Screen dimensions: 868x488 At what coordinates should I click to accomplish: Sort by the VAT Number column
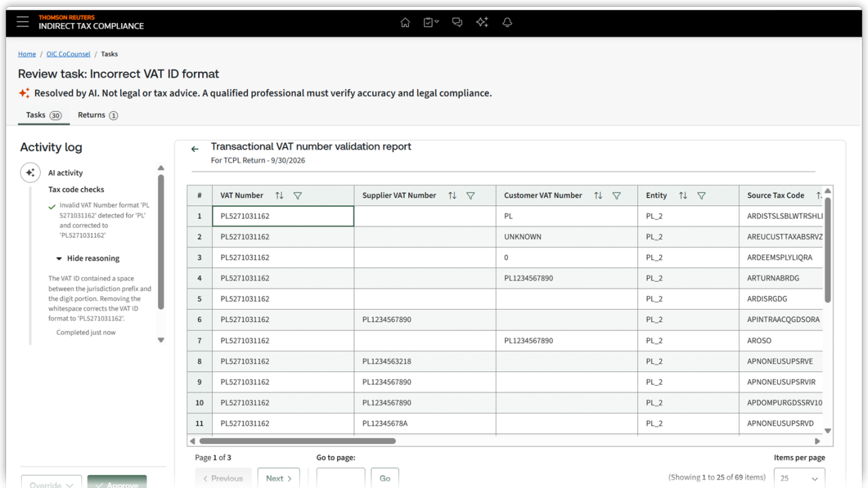[279, 195]
